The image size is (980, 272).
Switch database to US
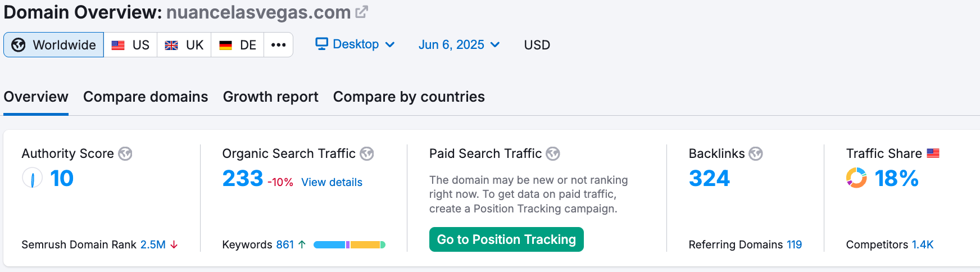click(130, 45)
